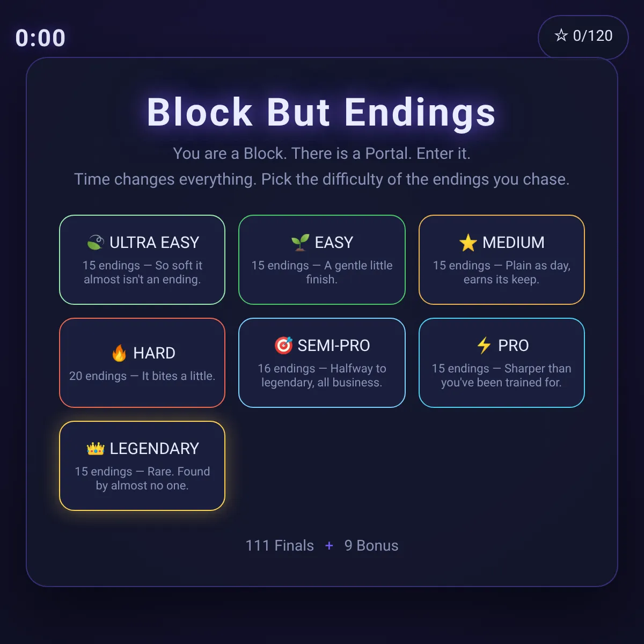Click the 111 Finals label
This screenshot has width=644, height=644.
tap(280, 546)
